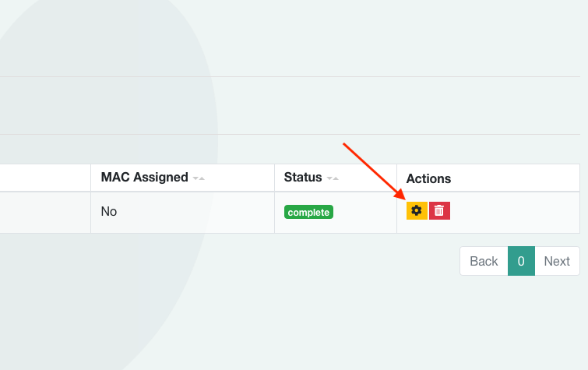Select the "No" value under MAC Assigned

coord(109,212)
